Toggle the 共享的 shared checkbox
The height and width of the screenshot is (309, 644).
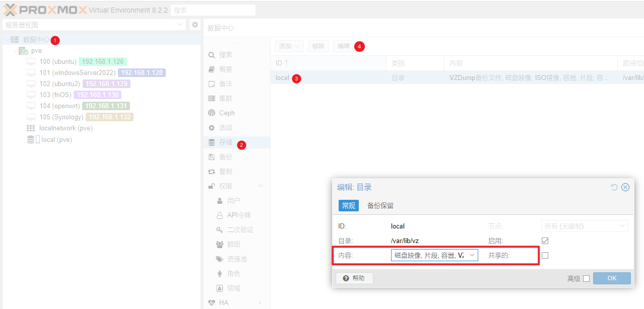click(545, 256)
